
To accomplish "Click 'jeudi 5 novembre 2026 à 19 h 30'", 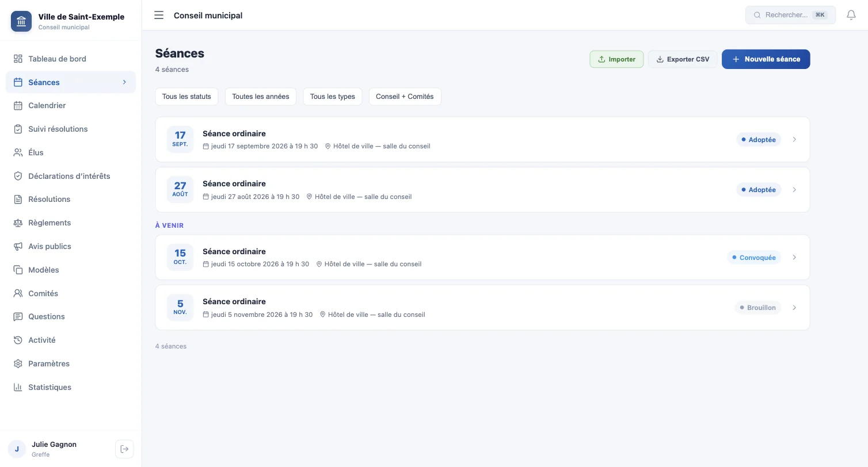I will pos(262,315).
